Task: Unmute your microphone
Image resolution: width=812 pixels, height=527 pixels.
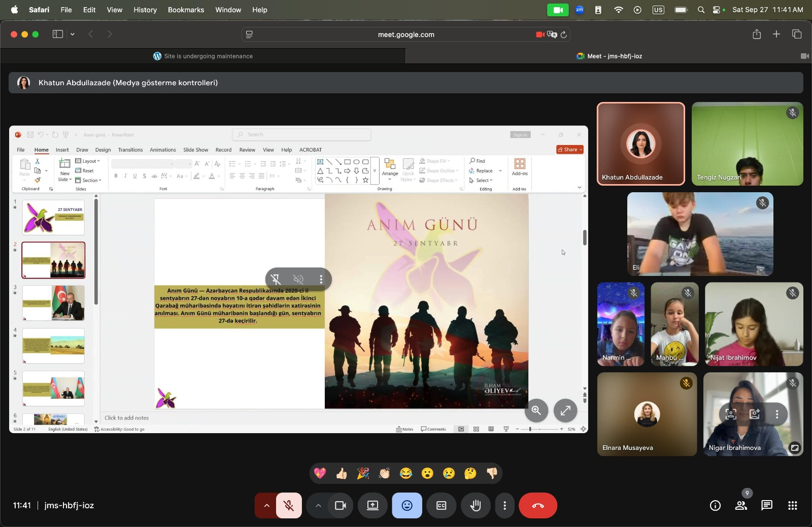Action: pos(289,505)
